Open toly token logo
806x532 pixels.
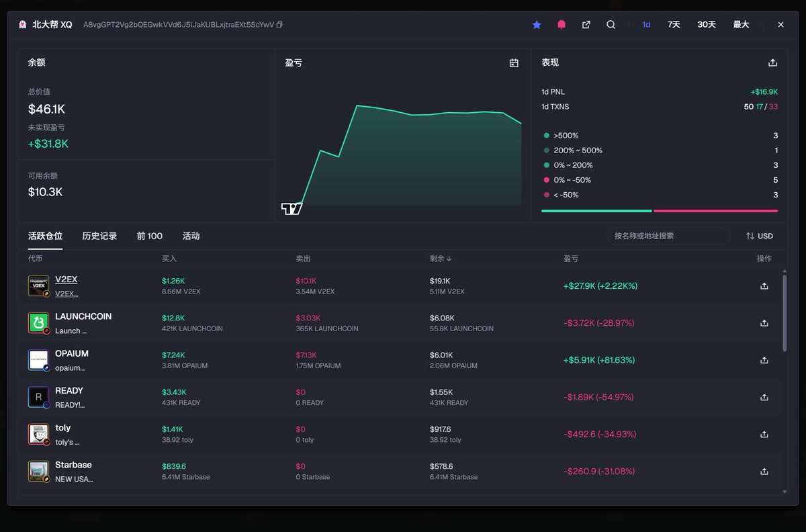[38, 434]
